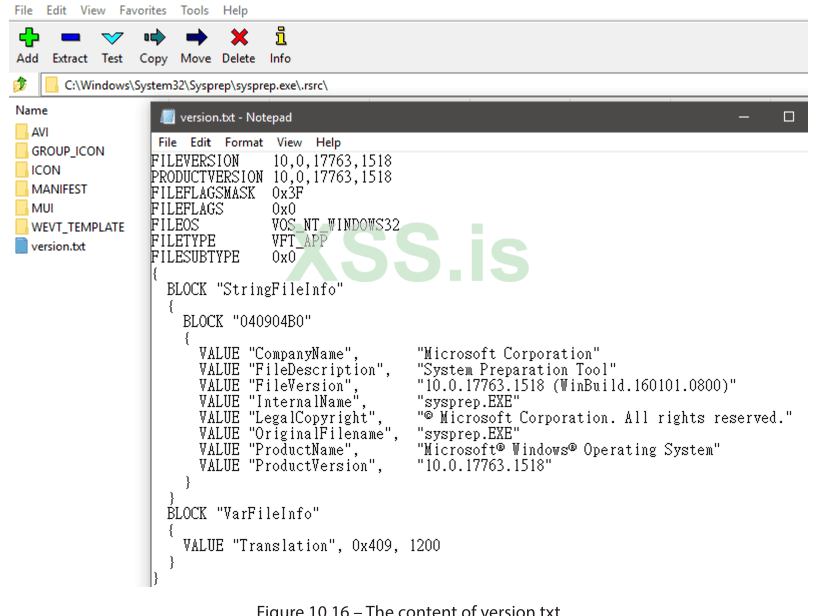The width and height of the screenshot is (814, 616).
Task: Click BLOCK "VarFileInfo" line
Action: coord(243,514)
